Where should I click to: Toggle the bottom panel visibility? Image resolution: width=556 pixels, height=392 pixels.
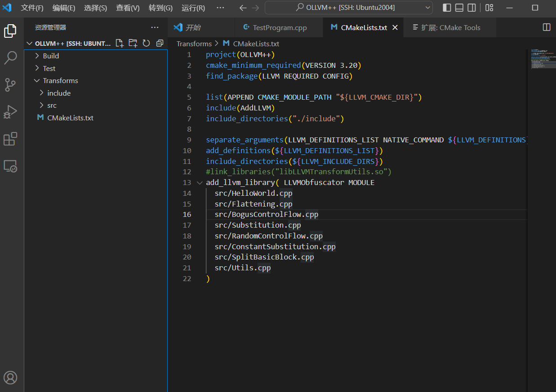coord(459,8)
